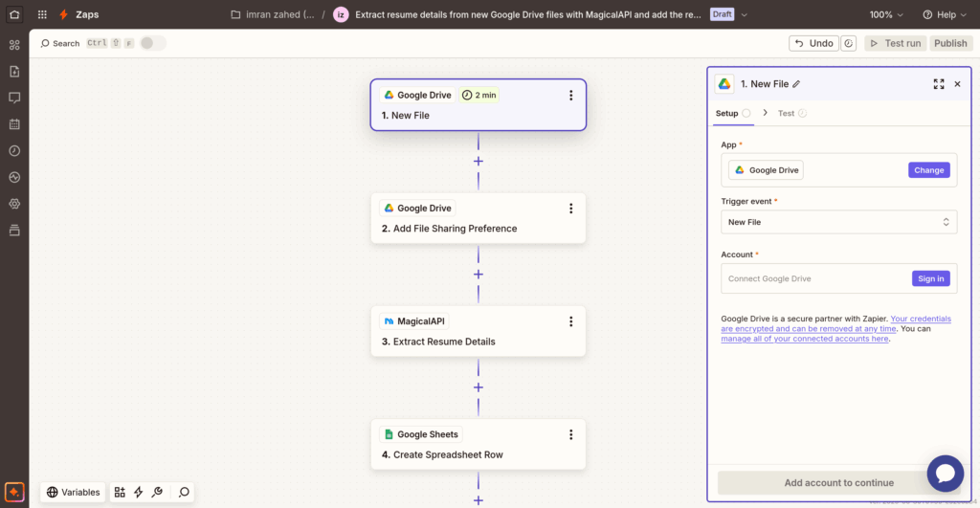This screenshot has width=980, height=508.
Task: Open the Trigger event New File dropdown
Action: click(838, 222)
